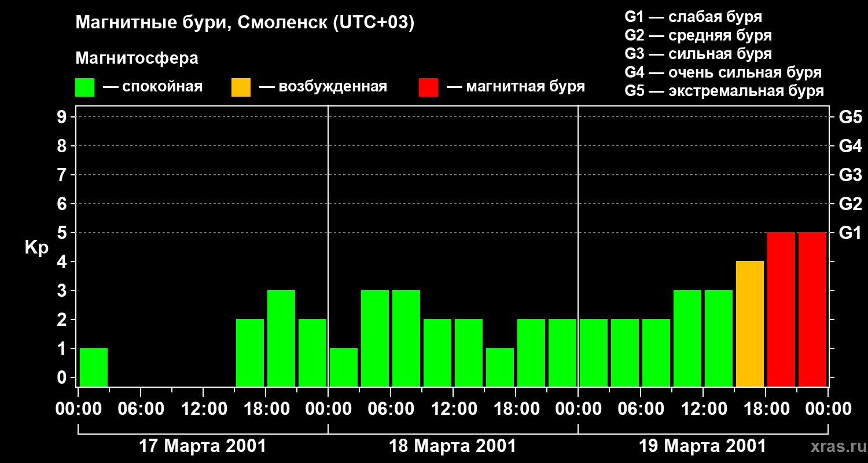
Task: Click the Kp axis title
Action: (x=36, y=248)
